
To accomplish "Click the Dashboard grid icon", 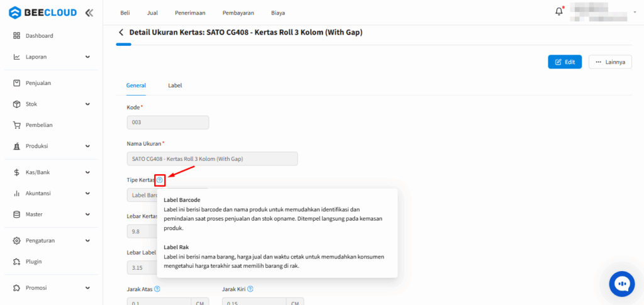I will [17, 36].
